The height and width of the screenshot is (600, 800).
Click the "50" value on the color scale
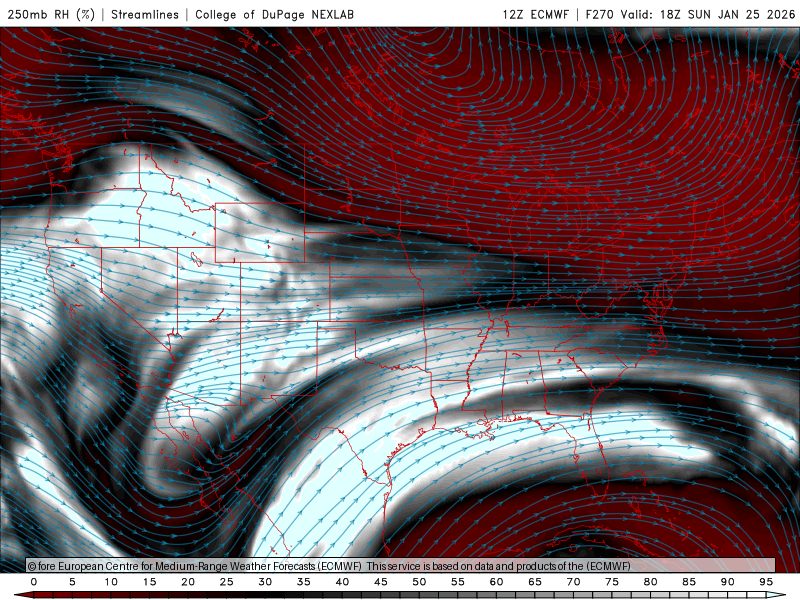click(x=419, y=582)
